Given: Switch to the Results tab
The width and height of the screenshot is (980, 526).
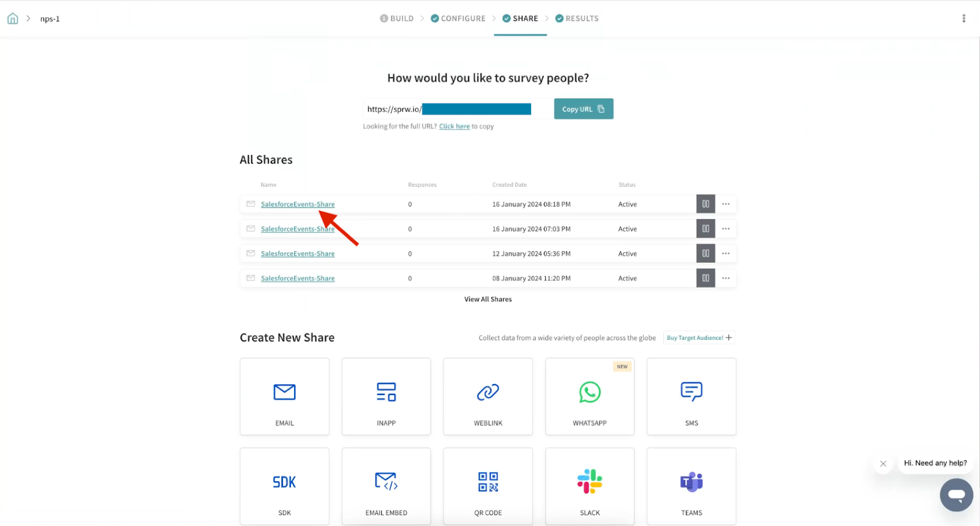Looking at the screenshot, I should 577,18.
